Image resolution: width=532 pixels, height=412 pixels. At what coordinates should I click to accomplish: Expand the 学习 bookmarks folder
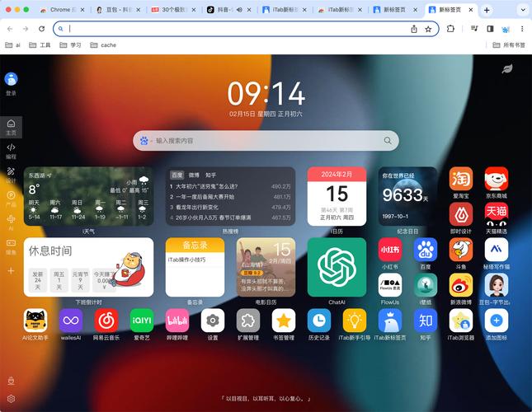pos(70,45)
